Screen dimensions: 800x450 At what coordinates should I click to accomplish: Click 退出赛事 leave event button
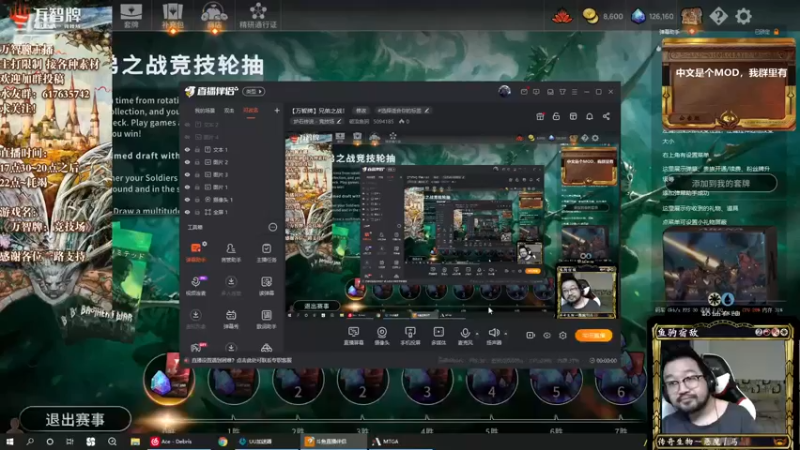pos(75,419)
